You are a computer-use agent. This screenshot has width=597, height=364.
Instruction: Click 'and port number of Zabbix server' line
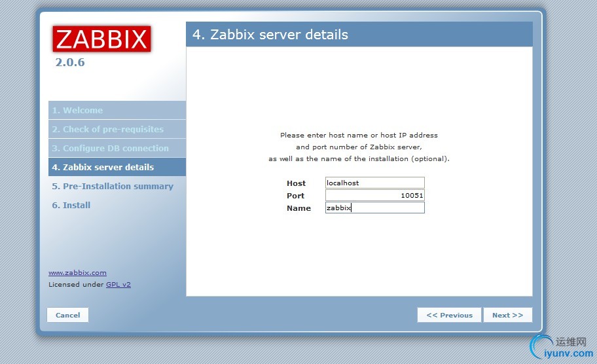click(359, 147)
